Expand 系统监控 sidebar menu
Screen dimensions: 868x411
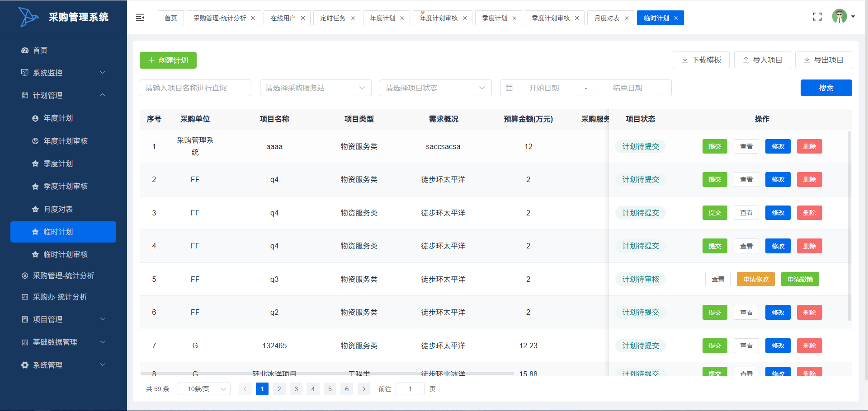[63, 73]
